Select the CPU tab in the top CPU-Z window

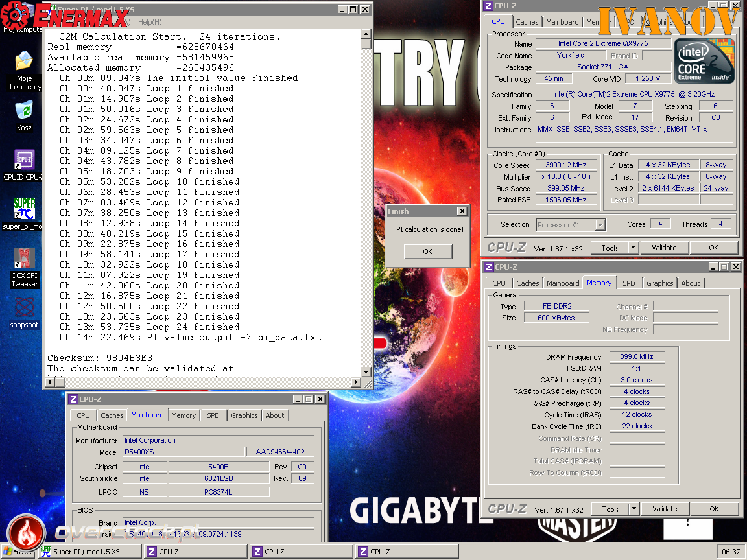[498, 21]
